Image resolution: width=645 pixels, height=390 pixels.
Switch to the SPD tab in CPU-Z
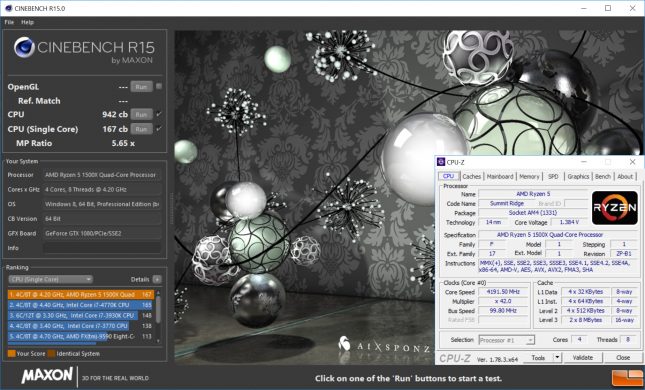pos(553,176)
